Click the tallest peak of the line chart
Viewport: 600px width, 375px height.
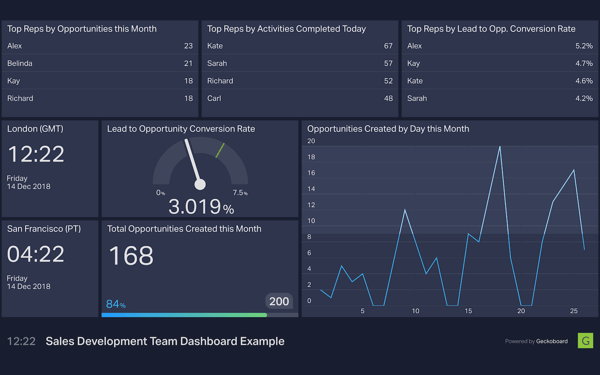click(499, 147)
